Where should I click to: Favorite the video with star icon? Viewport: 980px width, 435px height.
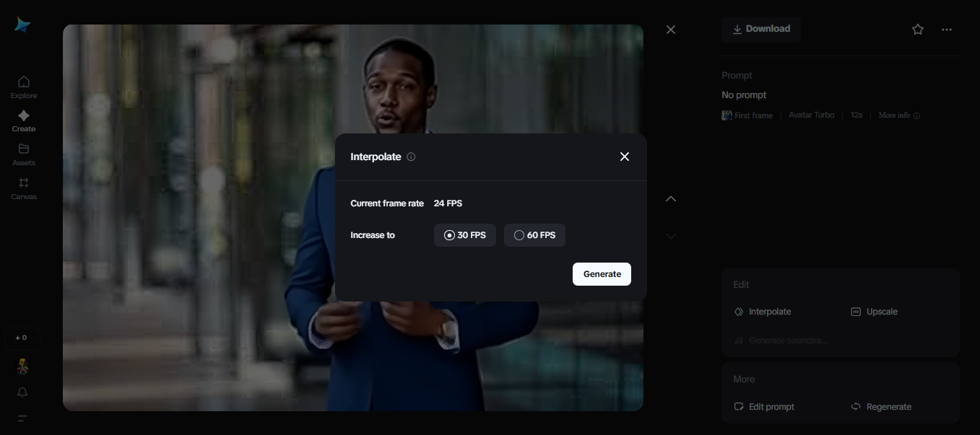918,30
